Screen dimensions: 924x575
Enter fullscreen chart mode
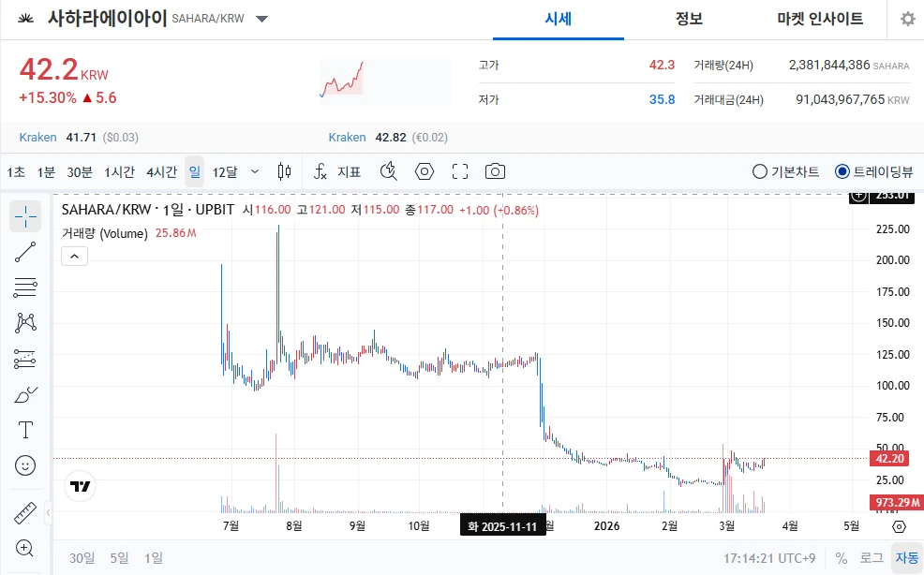coord(460,171)
